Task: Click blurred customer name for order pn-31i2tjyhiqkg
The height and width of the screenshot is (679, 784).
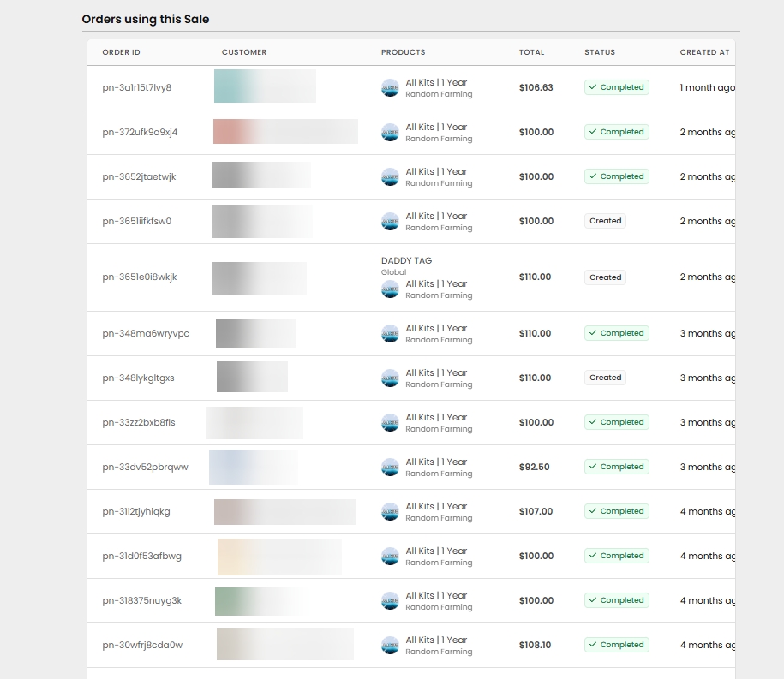Action: click(284, 512)
